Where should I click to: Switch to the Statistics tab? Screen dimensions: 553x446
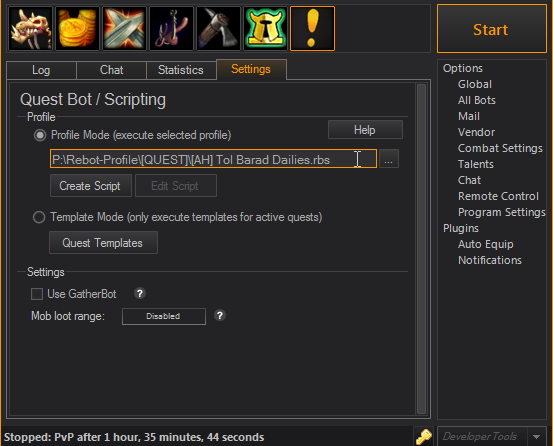pyautogui.click(x=181, y=70)
